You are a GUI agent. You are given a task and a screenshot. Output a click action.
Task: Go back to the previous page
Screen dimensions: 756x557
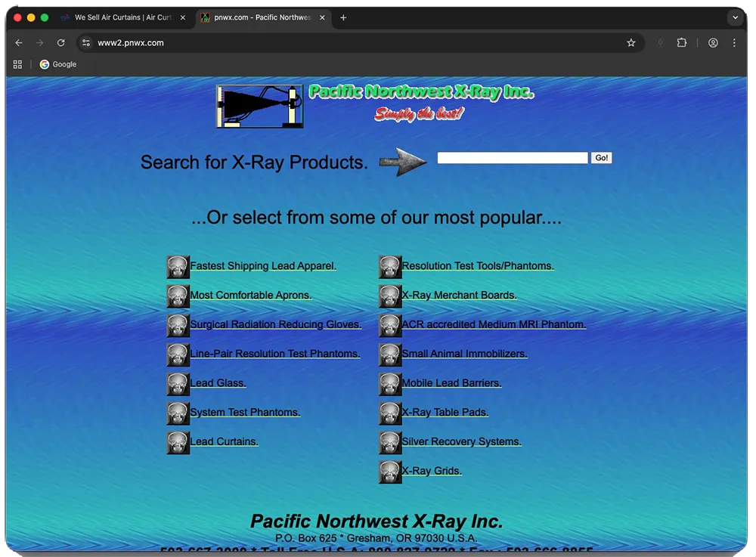tap(19, 43)
